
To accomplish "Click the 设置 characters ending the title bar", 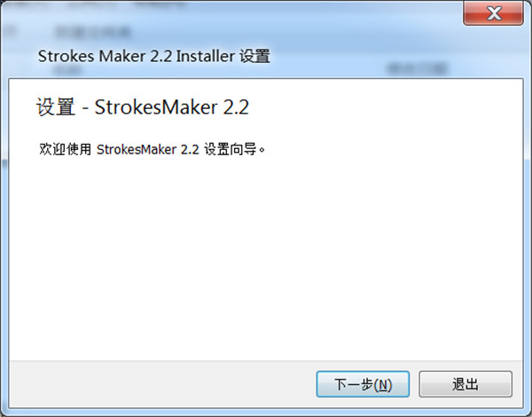I will point(254,56).
